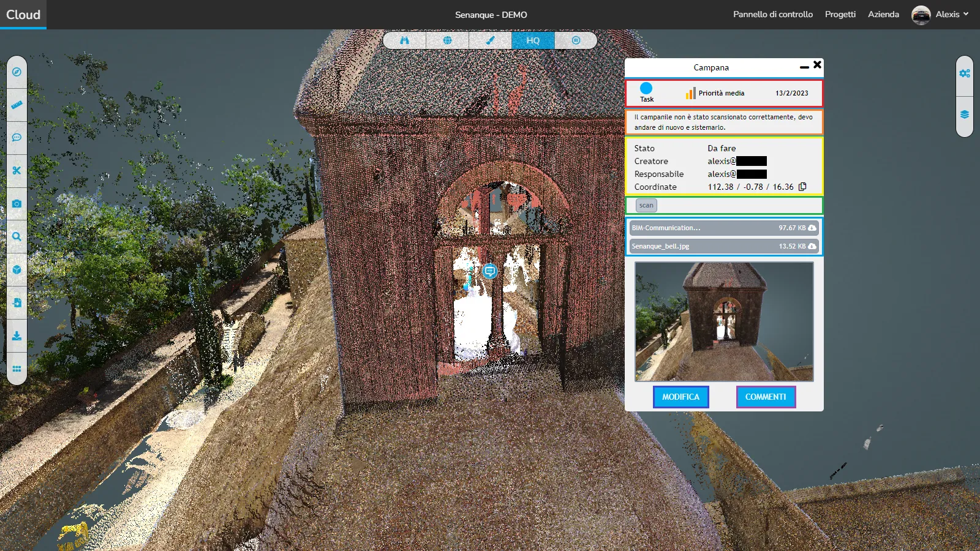Open the grid apps menu icon

[x=17, y=369]
